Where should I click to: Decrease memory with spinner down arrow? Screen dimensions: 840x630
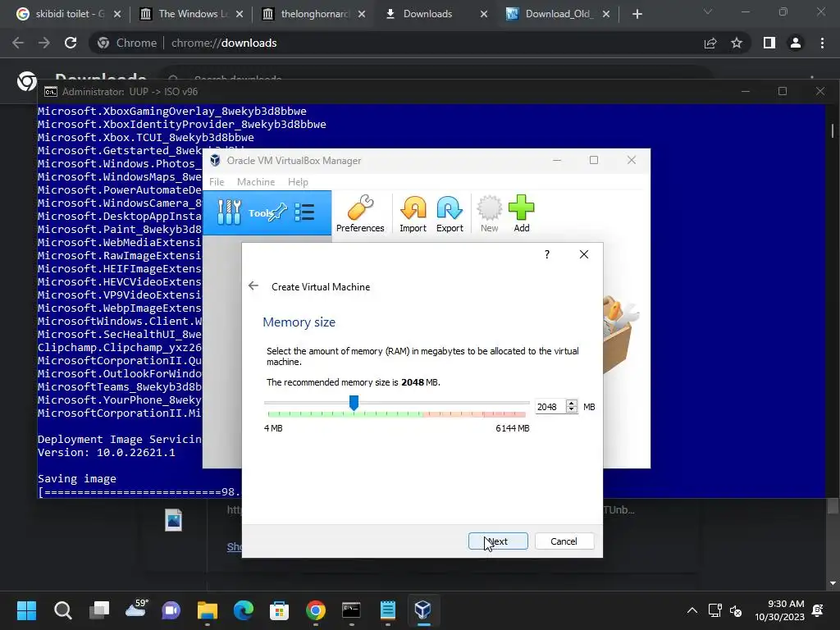tap(572, 410)
